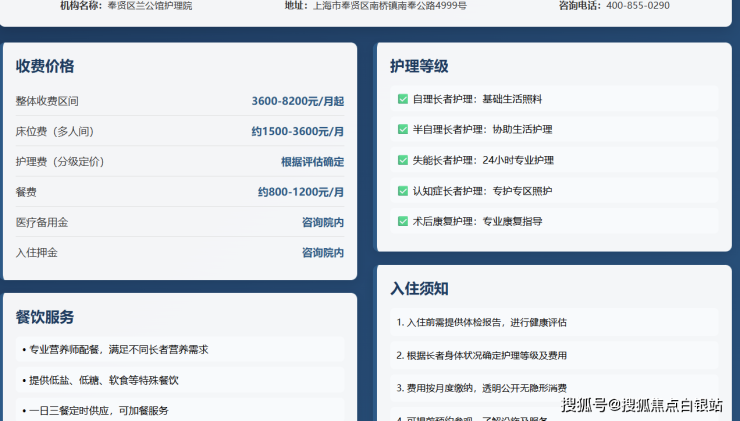Click the checkmark icon beside 失能长者护理
The width and height of the screenshot is (740, 421).
[403, 160]
